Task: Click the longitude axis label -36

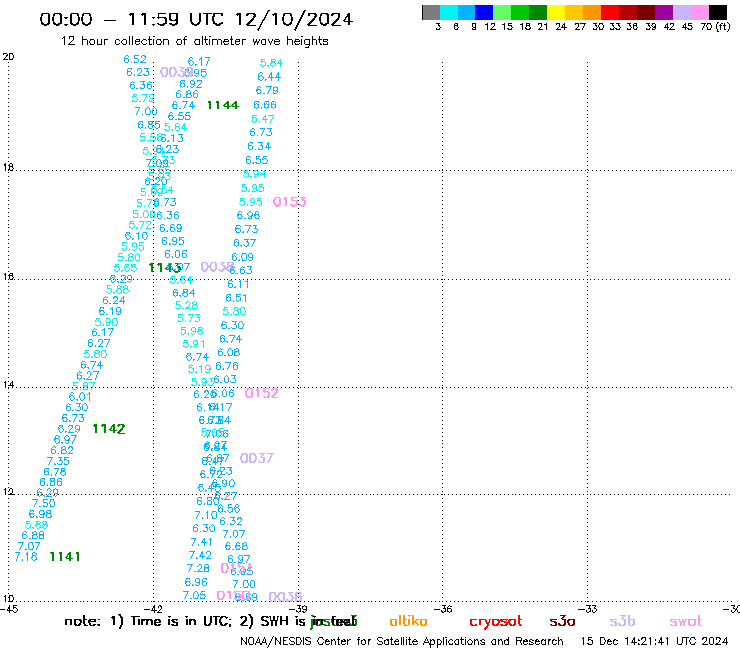Action: click(x=443, y=609)
